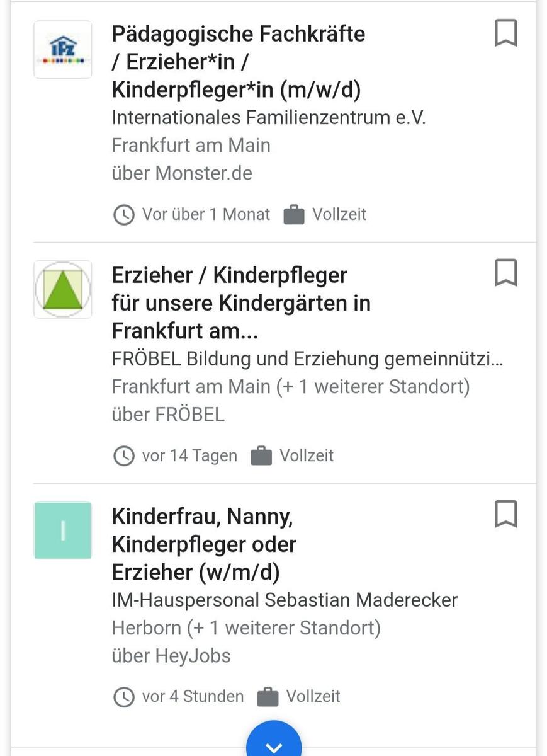Bookmark the Pädagogische Fachkräfte job listing

coord(505,33)
